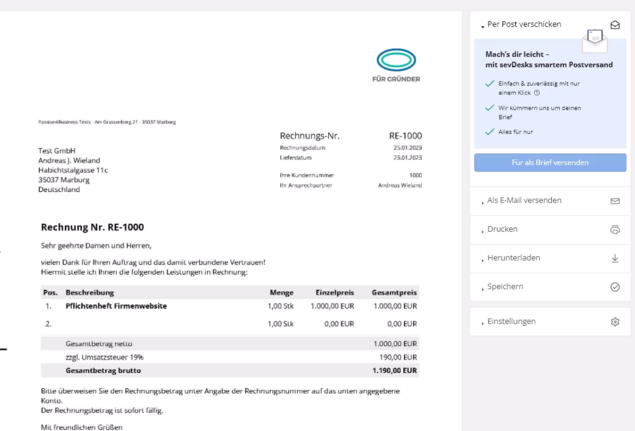
Task: Click the help question mark icon after 'einem Klick'
Action: [537, 93]
